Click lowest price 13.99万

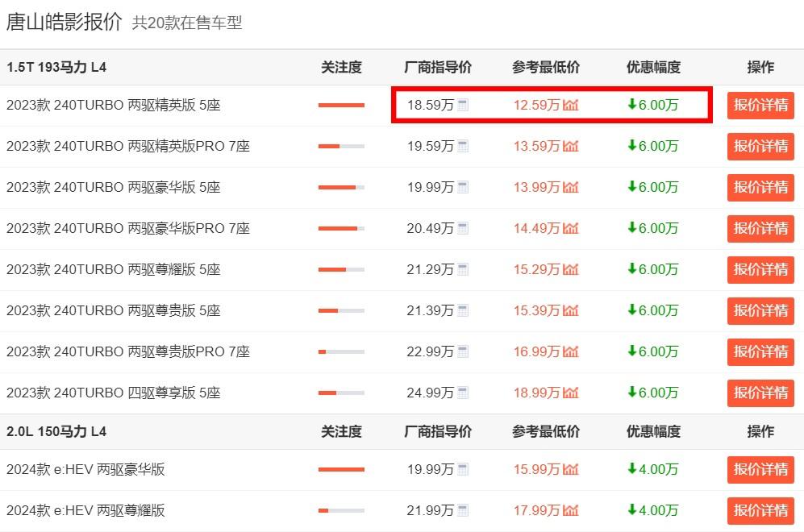[537, 187]
